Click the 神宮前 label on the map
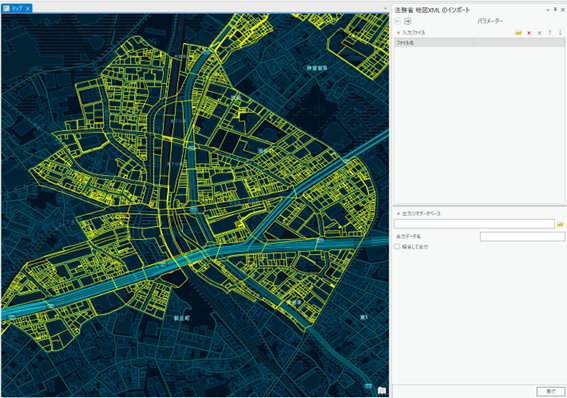This screenshot has width=567, height=398. point(317,68)
